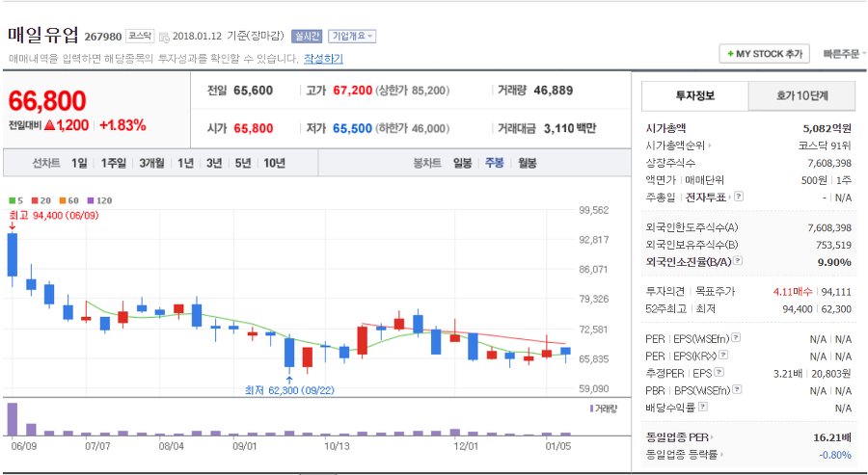Expand the 빠른주문 quick order dropdown
The width and height of the screenshot is (868, 475).
844,54
